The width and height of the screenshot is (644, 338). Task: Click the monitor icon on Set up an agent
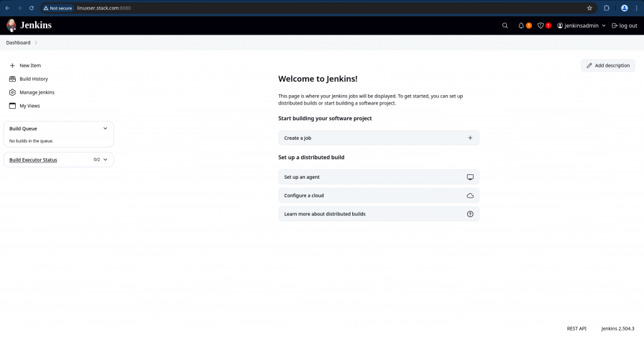(470, 177)
